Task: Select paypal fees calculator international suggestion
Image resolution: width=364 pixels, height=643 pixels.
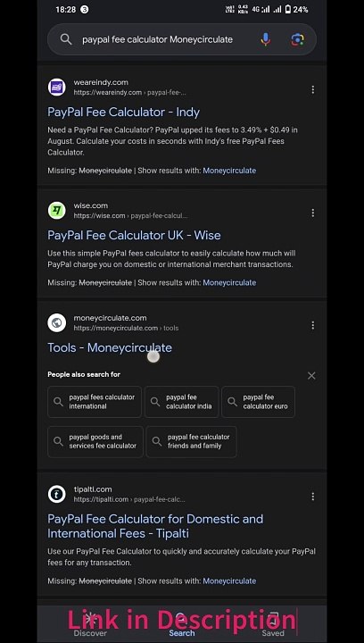Action: pyautogui.click(x=95, y=402)
